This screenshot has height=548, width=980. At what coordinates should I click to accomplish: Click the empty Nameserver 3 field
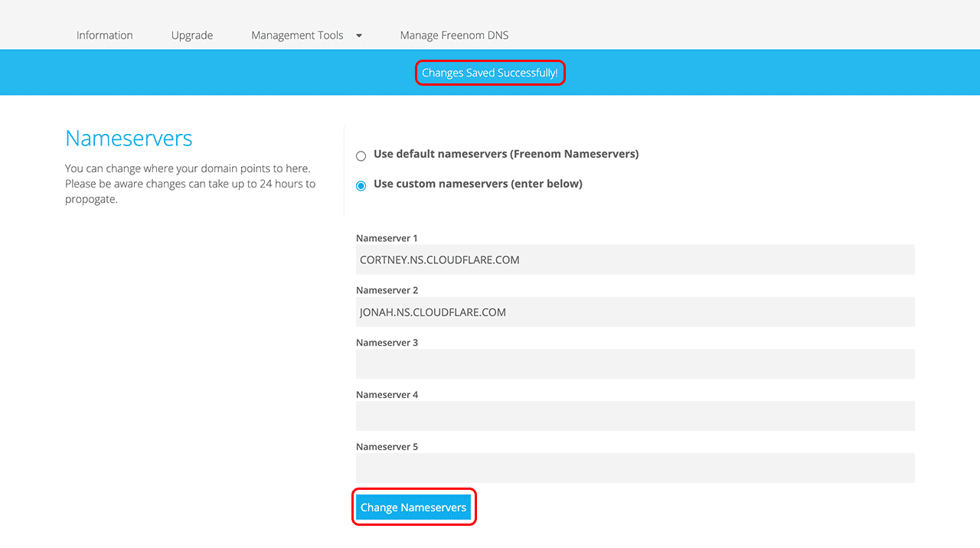click(x=635, y=364)
